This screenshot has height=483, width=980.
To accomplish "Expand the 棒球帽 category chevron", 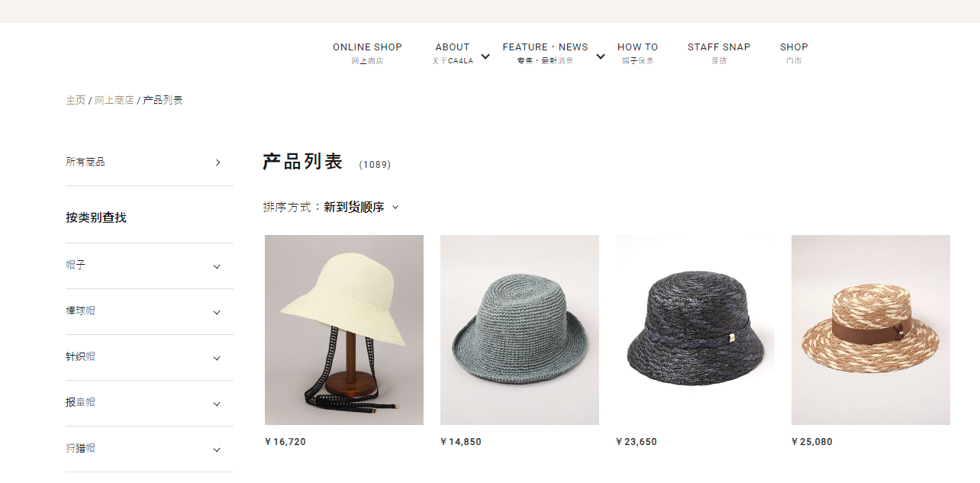I will tap(217, 313).
